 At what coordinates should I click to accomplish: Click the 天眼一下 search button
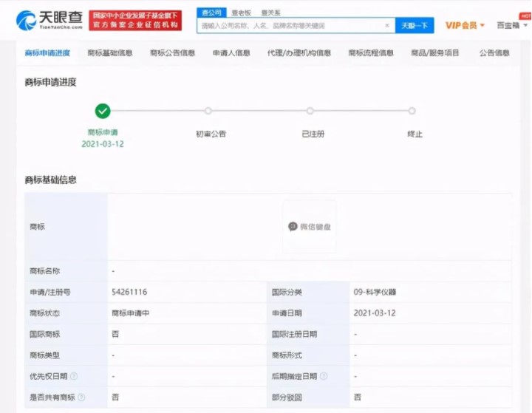click(x=415, y=25)
